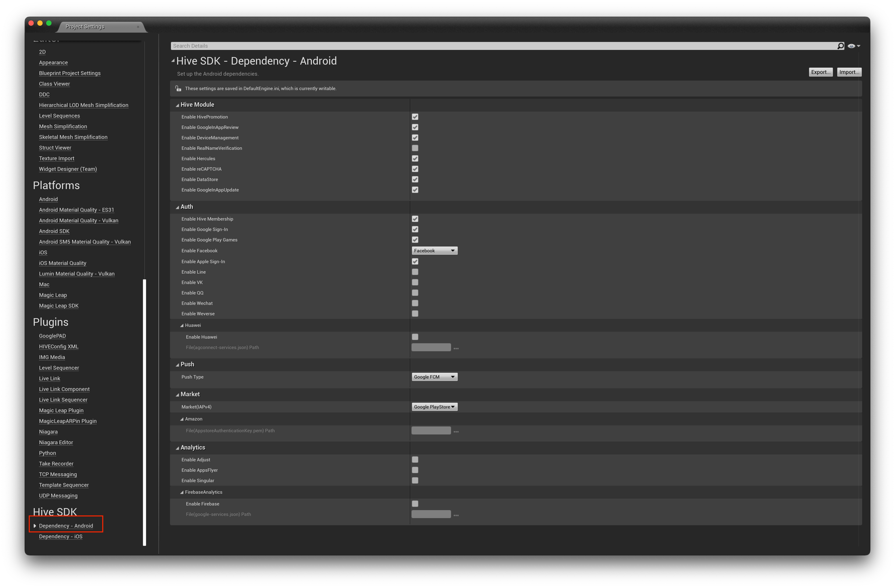Viewport: 895px width, 588px height.
Task: Enable the Huawei checkbox
Action: point(415,336)
